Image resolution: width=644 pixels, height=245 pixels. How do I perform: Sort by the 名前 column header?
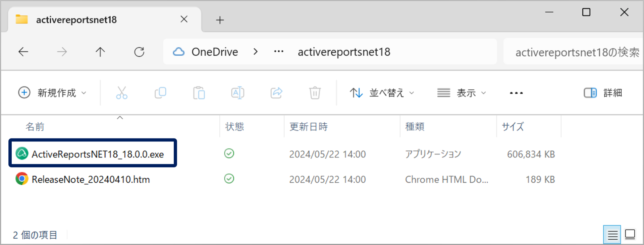pyautogui.click(x=35, y=127)
